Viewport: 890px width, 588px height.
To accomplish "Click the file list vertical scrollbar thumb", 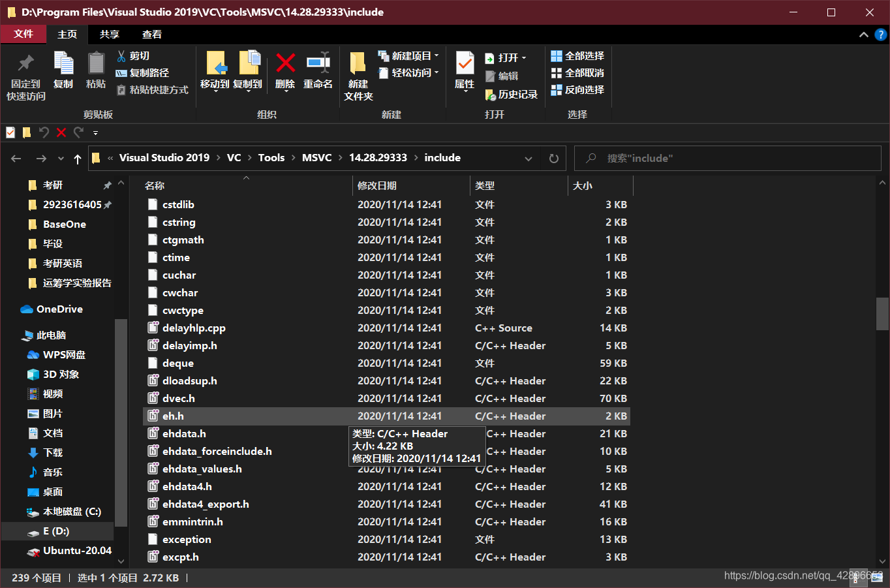I will (x=882, y=314).
